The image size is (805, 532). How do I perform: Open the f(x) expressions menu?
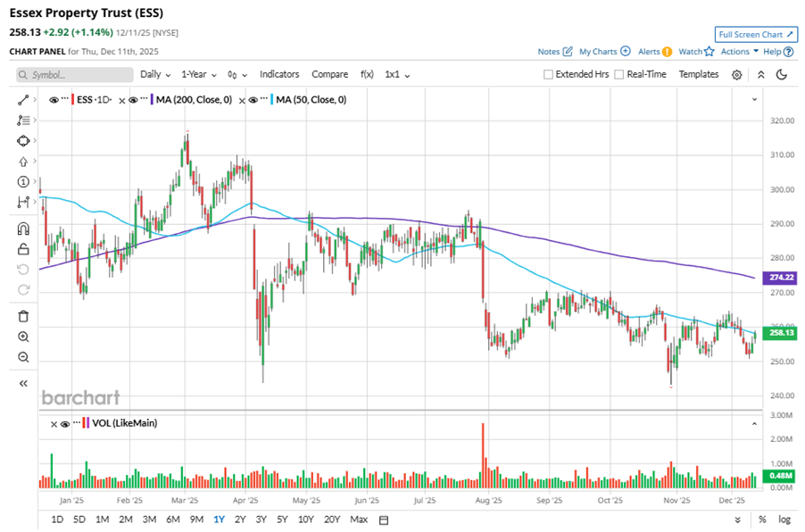(x=367, y=74)
